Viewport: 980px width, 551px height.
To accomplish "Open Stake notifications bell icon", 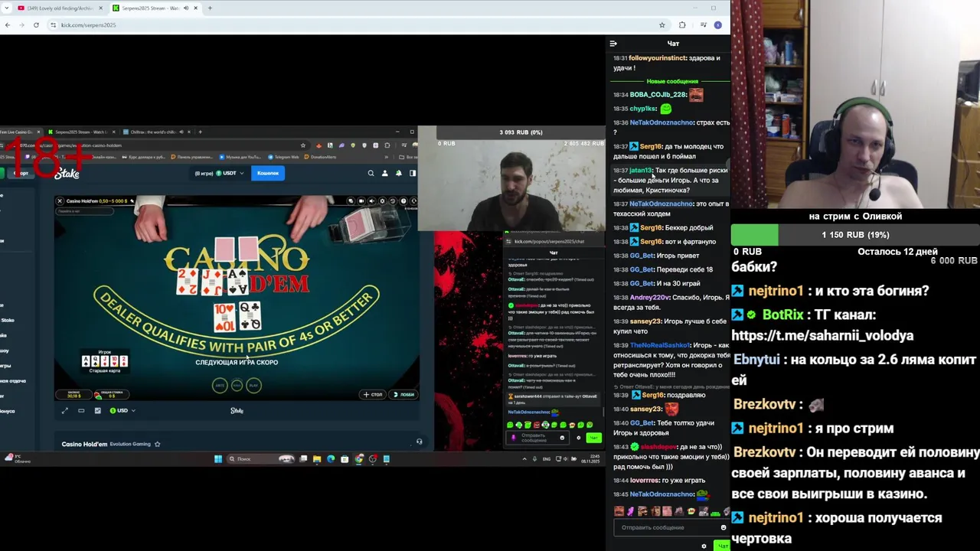I will (398, 173).
